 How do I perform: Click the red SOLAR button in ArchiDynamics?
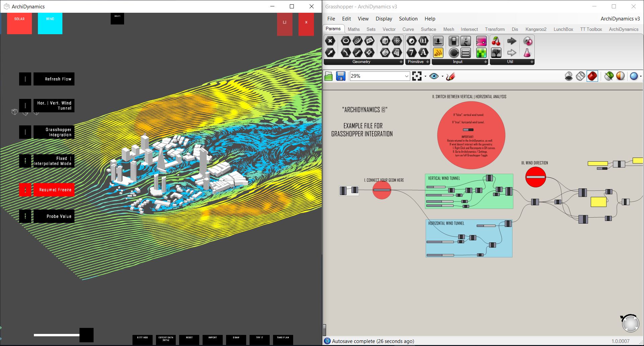pyautogui.click(x=19, y=23)
